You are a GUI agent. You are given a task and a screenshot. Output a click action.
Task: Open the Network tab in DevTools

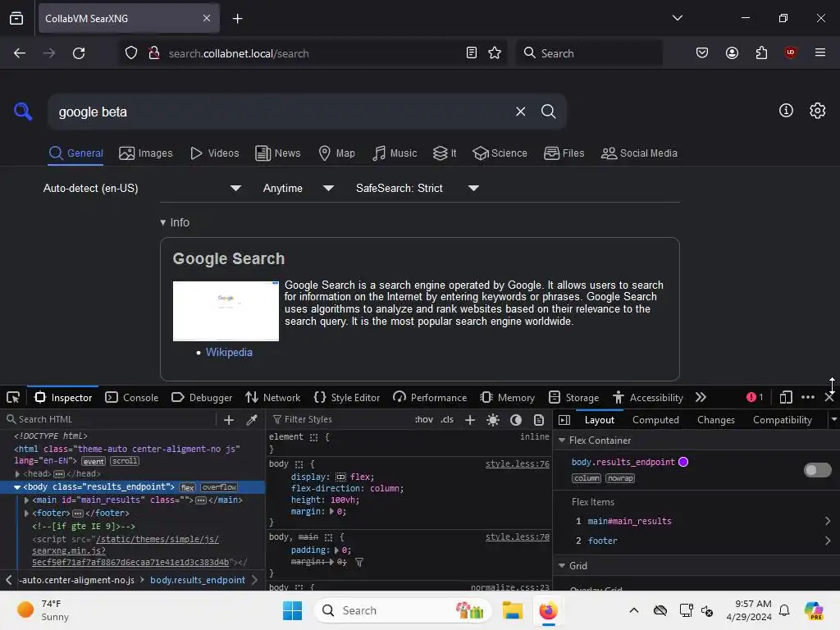272,398
